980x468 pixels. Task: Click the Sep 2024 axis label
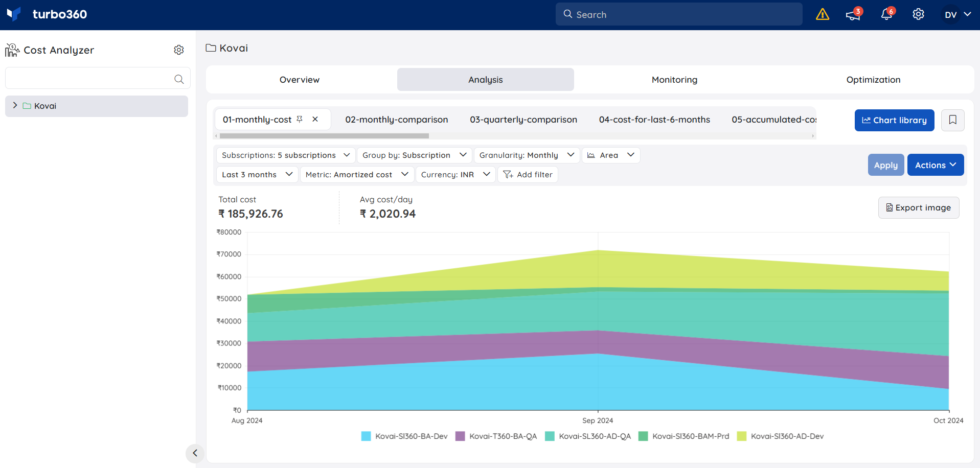598,420
